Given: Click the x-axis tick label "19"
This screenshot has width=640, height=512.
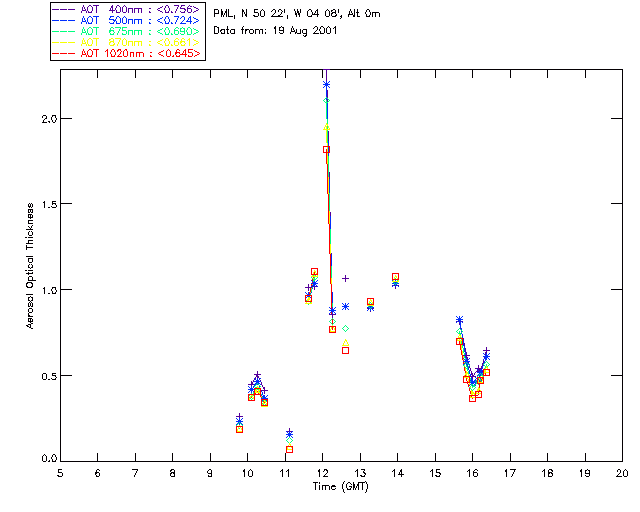Looking at the screenshot, I should (x=585, y=473).
